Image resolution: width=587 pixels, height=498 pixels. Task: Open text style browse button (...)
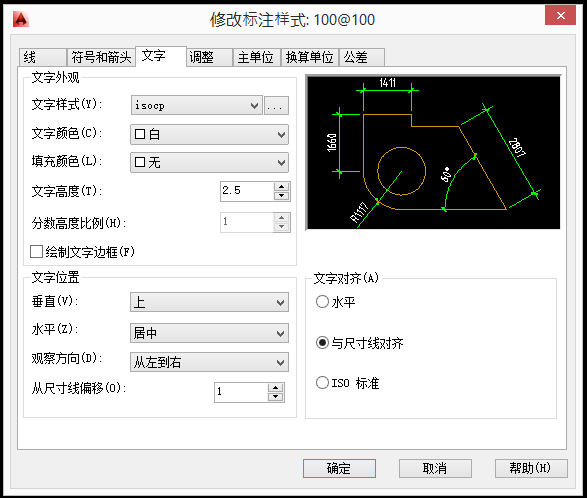276,105
